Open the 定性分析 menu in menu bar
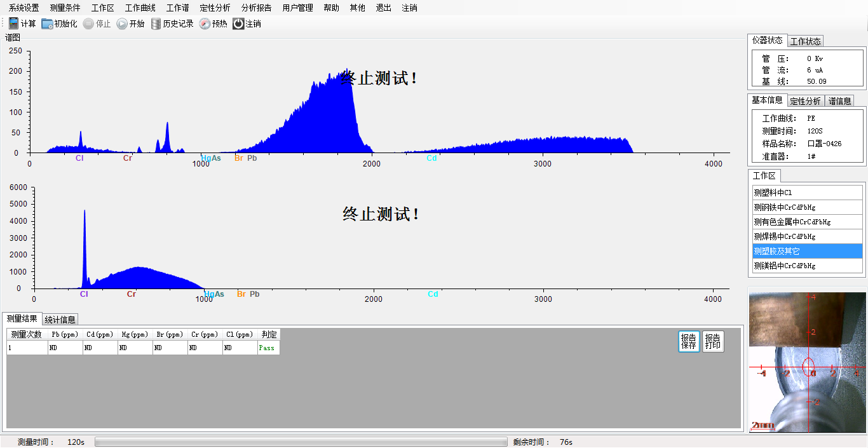This screenshot has width=868, height=448. (x=215, y=8)
